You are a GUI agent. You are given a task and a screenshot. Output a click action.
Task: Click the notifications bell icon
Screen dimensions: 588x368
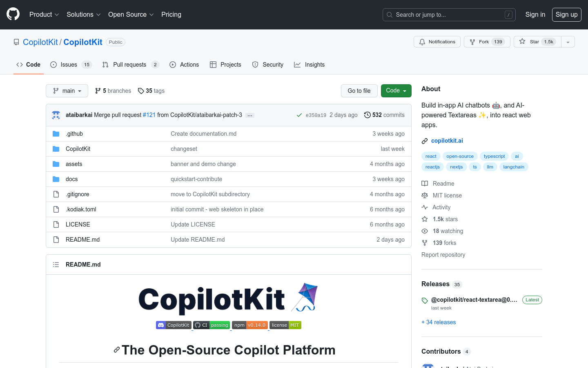point(422,41)
